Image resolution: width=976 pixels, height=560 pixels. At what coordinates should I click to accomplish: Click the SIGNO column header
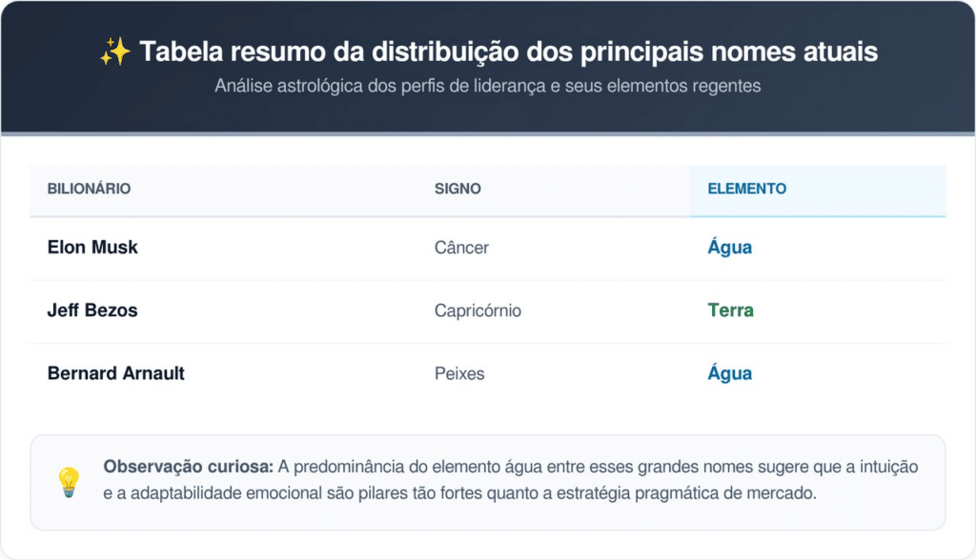[457, 189]
